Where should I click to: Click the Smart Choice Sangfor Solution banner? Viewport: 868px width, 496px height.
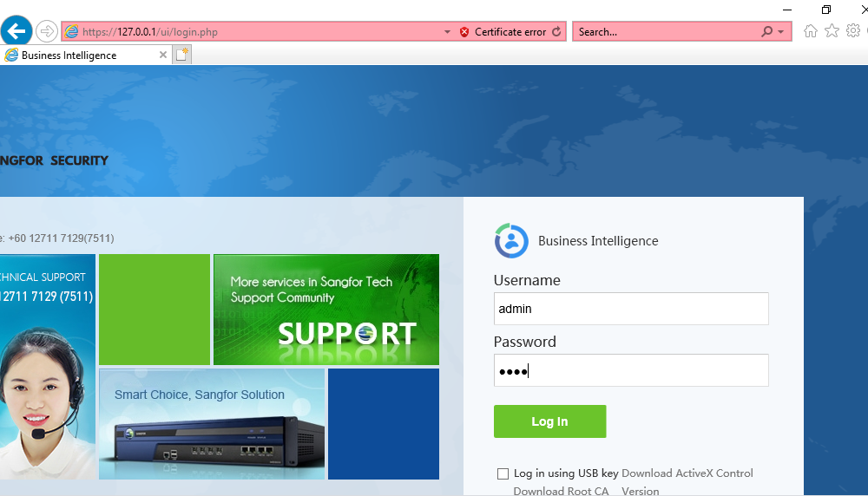pyautogui.click(x=212, y=424)
